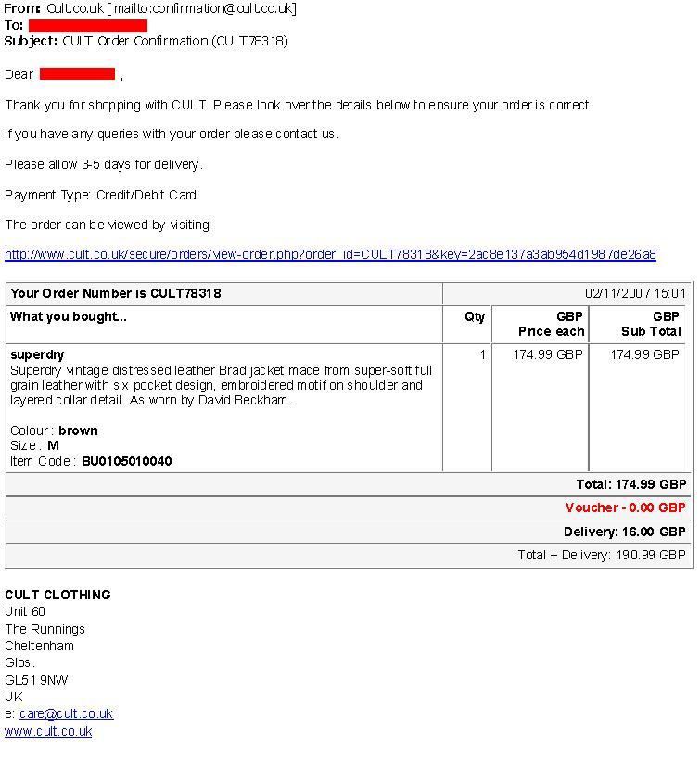Click the Total + Delivery 190.99 GBP row
The width and height of the screenshot is (700, 757).
[x=349, y=555]
